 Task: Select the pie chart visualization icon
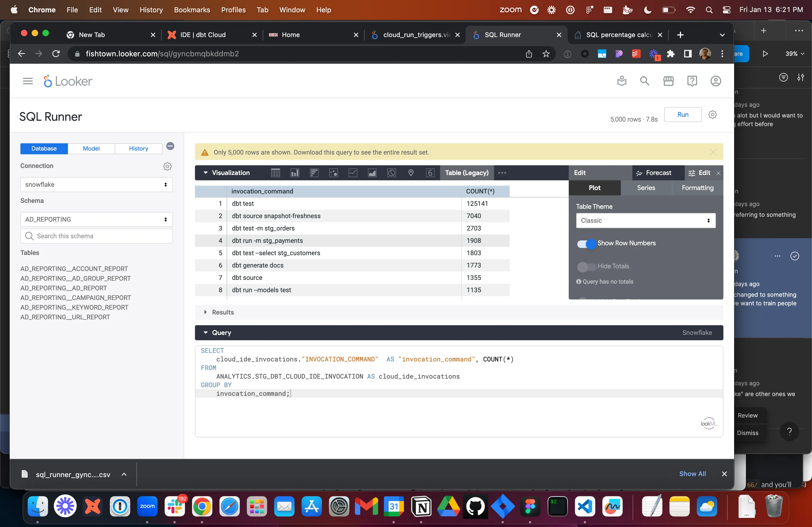click(391, 173)
